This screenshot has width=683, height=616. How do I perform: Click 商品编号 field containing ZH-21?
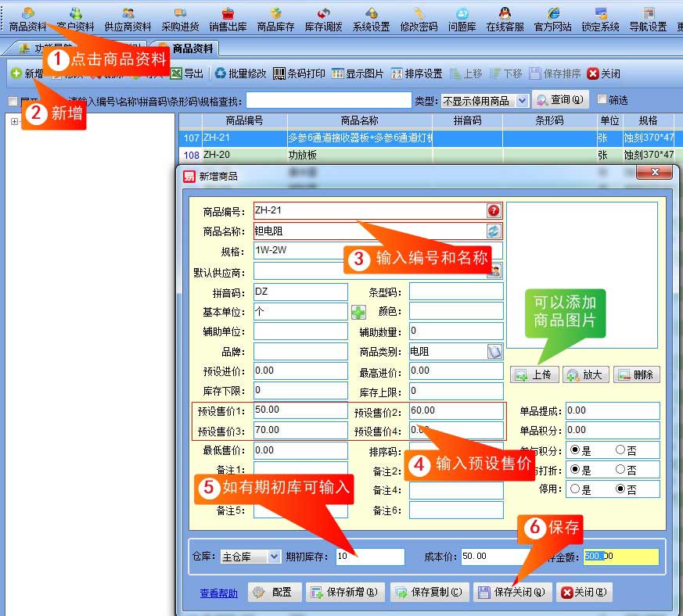pyautogui.click(x=378, y=211)
